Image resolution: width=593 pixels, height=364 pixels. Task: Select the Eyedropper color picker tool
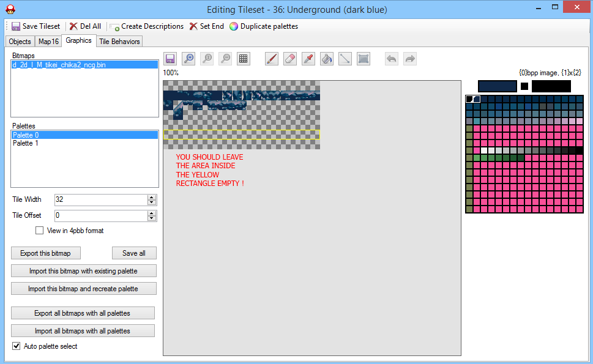pyautogui.click(x=308, y=59)
